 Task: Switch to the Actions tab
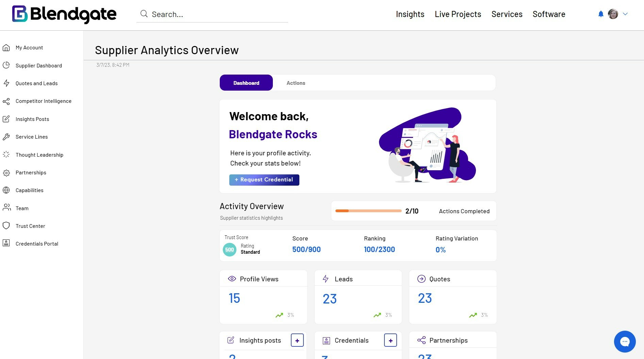click(296, 83)
